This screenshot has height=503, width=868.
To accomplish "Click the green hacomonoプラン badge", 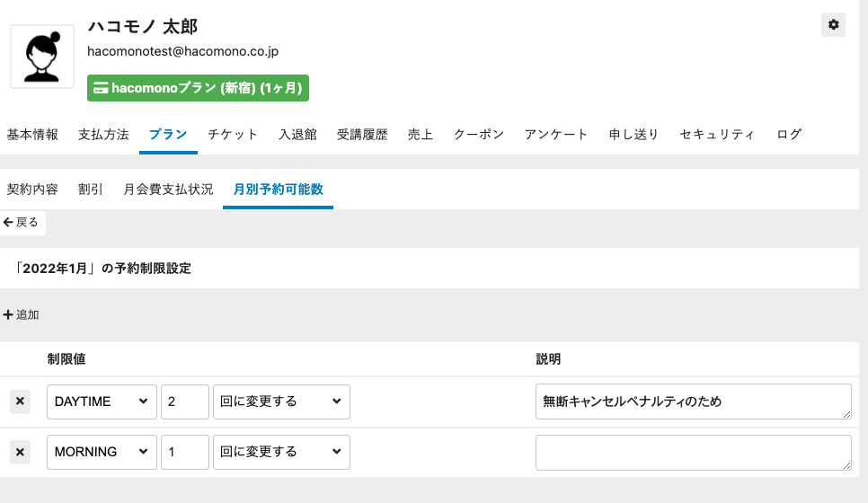I will (198, 88).
